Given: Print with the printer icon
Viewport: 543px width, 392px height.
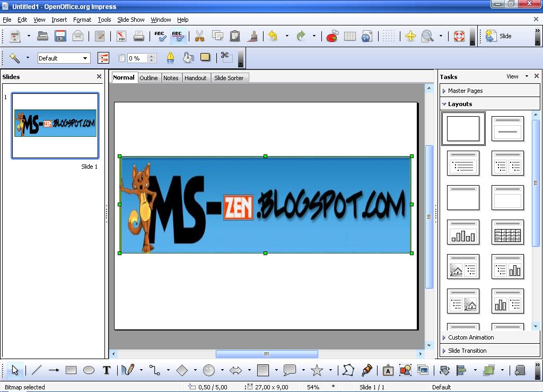Looking at the screenshot, I should [x=138, y=36].
